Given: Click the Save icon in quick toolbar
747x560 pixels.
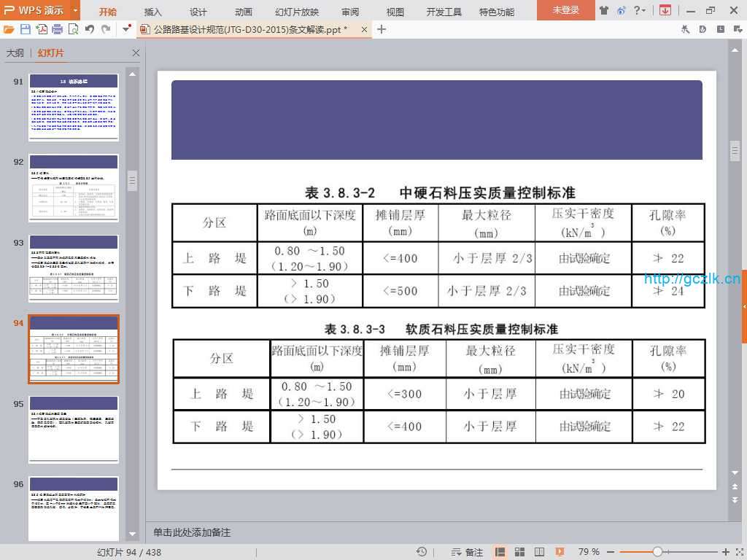Looking at the screenshot, I should [26, 29].
